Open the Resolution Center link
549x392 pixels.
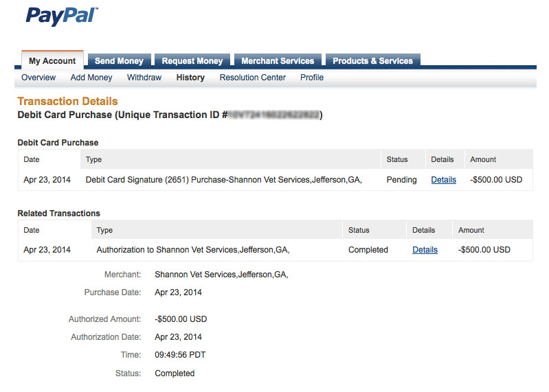tap(252, 78)
